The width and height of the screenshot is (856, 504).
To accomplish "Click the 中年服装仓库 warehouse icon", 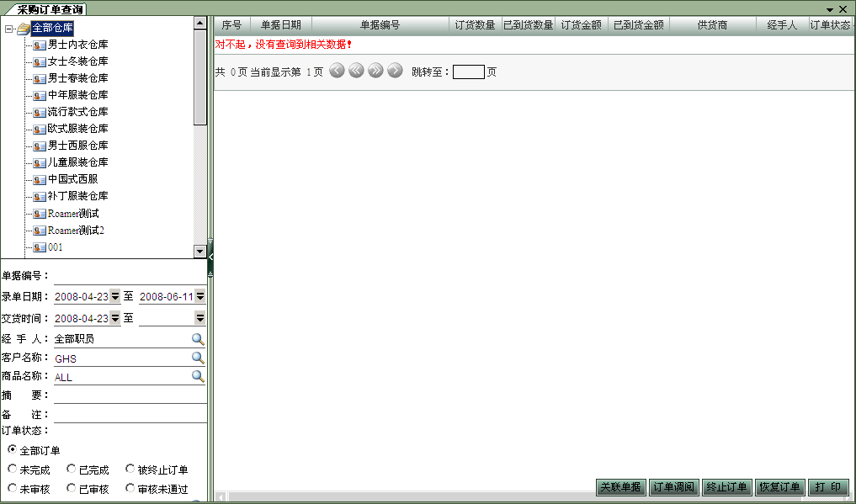I will (x=40, y=96).
